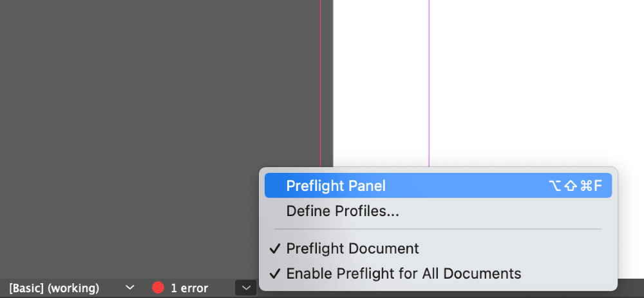Click the checkmark beside Enable Preflight for All Documents

(276, 273)
